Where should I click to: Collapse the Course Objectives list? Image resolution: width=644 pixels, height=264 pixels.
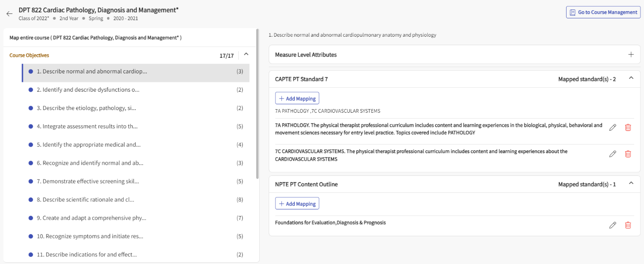click(x=246, y=55)
